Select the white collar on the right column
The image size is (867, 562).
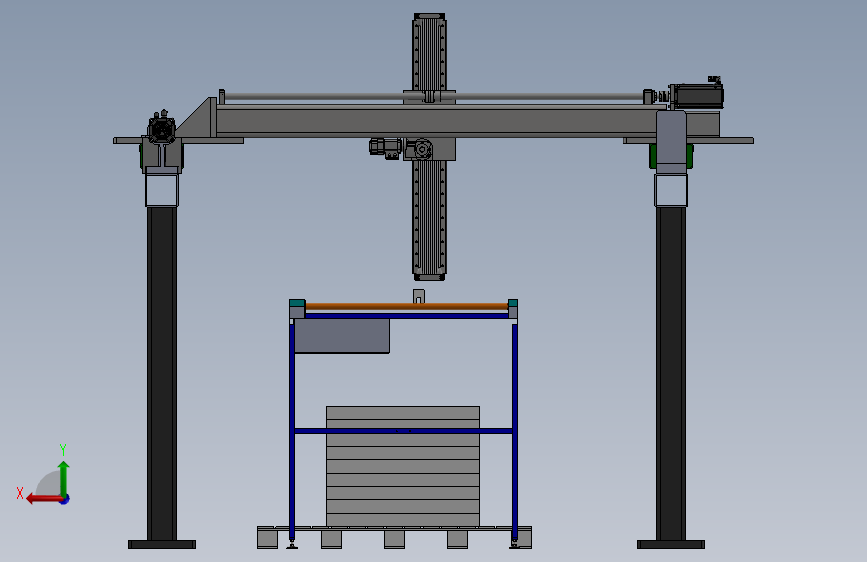671,190
